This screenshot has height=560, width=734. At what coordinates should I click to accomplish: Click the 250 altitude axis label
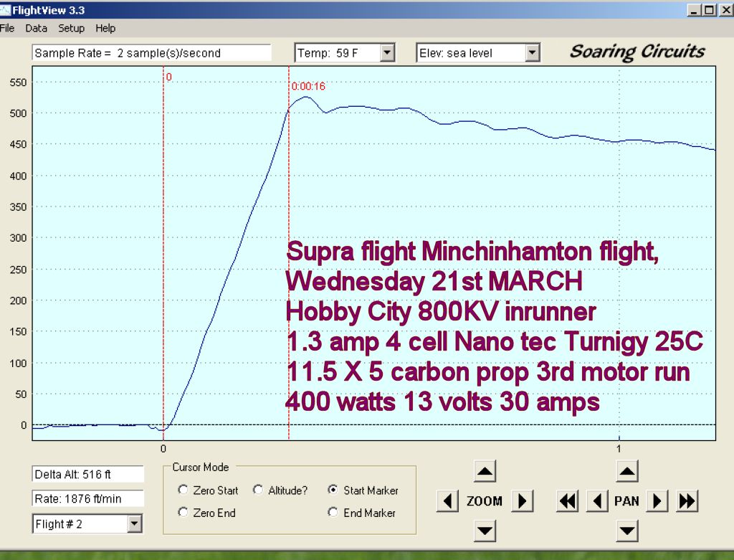point(18,270)
